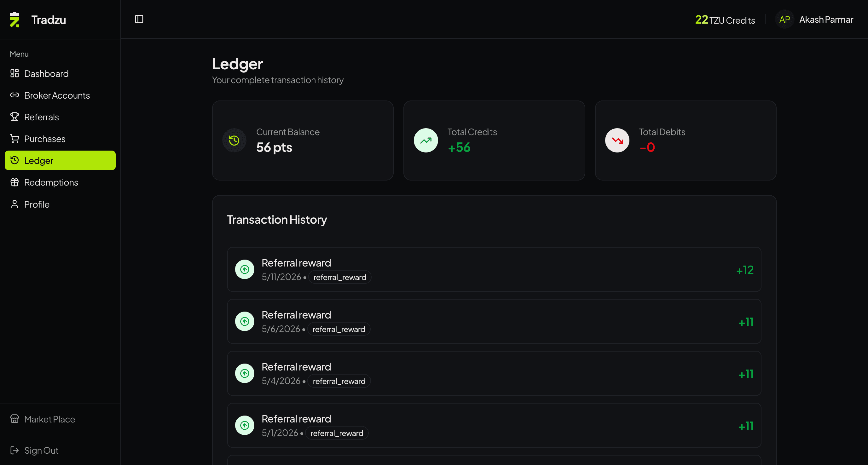Click up-arrow icon of 5/6/2026 transaction
This screenshot has height=465, width=868.
245,321
